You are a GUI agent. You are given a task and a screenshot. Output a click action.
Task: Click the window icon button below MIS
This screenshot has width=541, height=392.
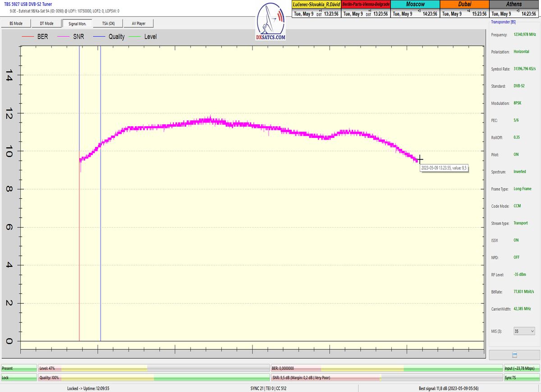tap(514, 355)
